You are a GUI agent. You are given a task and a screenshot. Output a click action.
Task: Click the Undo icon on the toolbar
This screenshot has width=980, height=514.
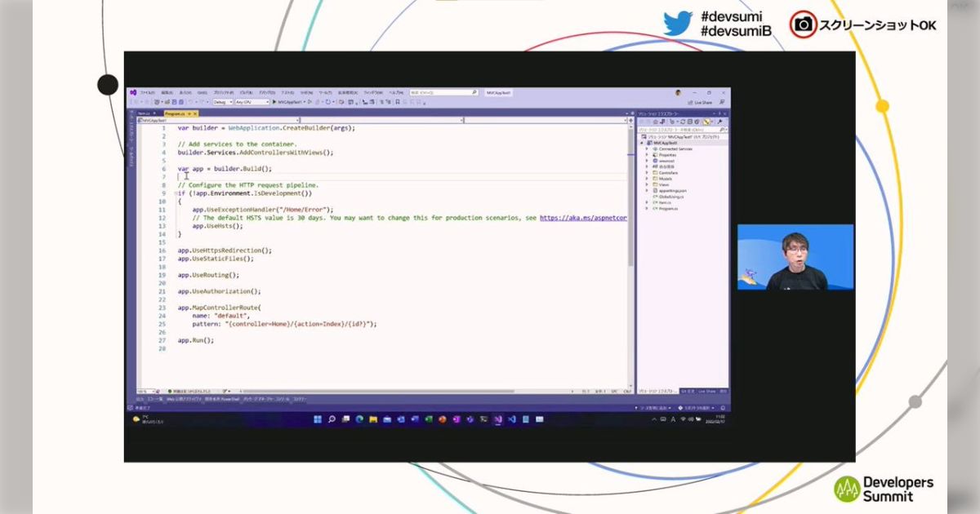[x=191, y=102]
